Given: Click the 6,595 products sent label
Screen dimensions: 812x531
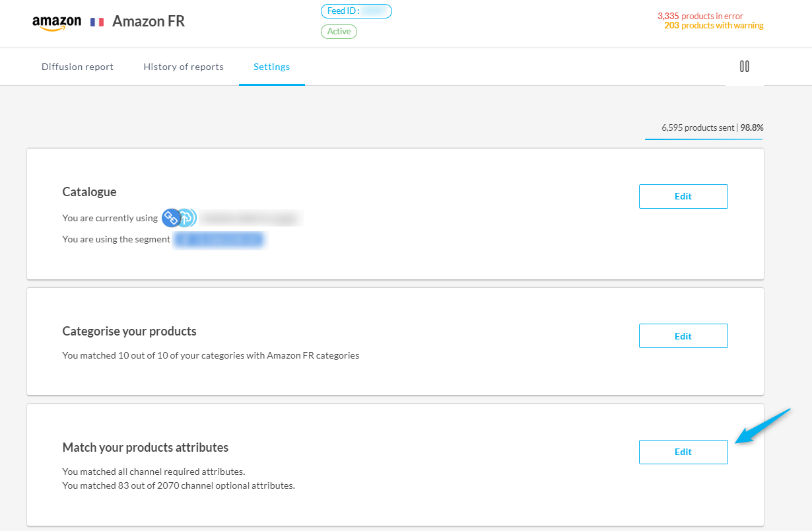Looking at the screenshot, I should click(698, 127).
